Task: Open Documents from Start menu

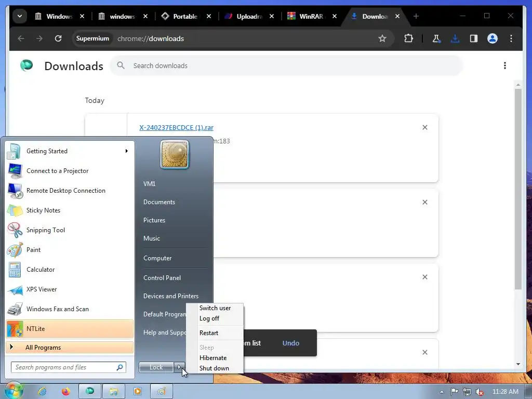Action: (159, 202)
